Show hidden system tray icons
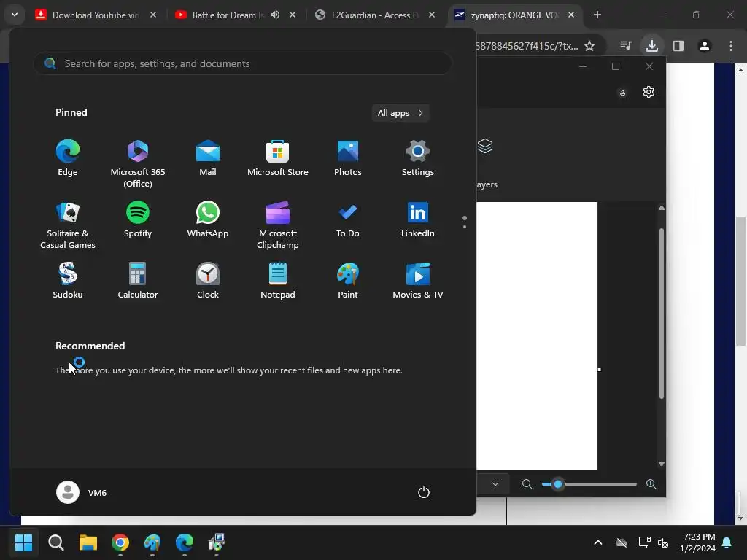 (598, 542)
